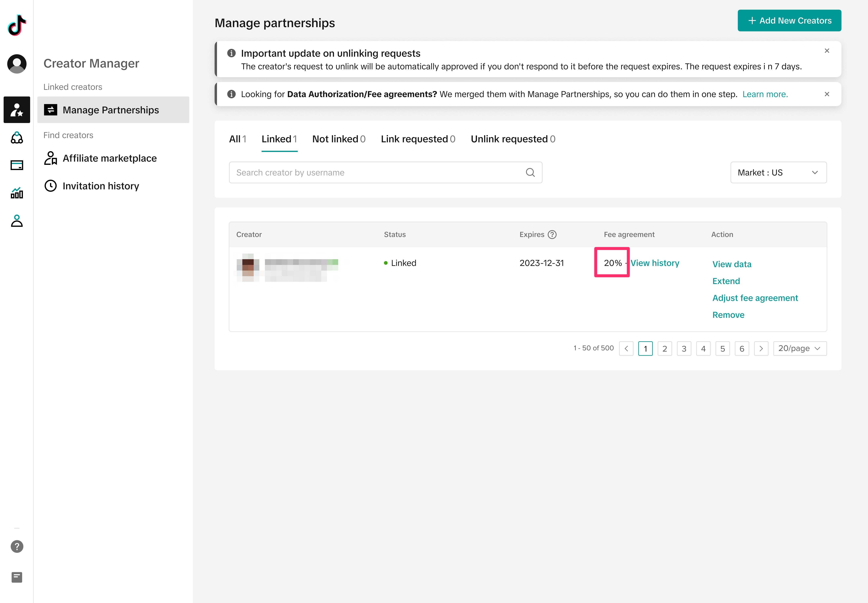
Task: Click the Expires help tooltip icon
Action: (x=552, y=235)
